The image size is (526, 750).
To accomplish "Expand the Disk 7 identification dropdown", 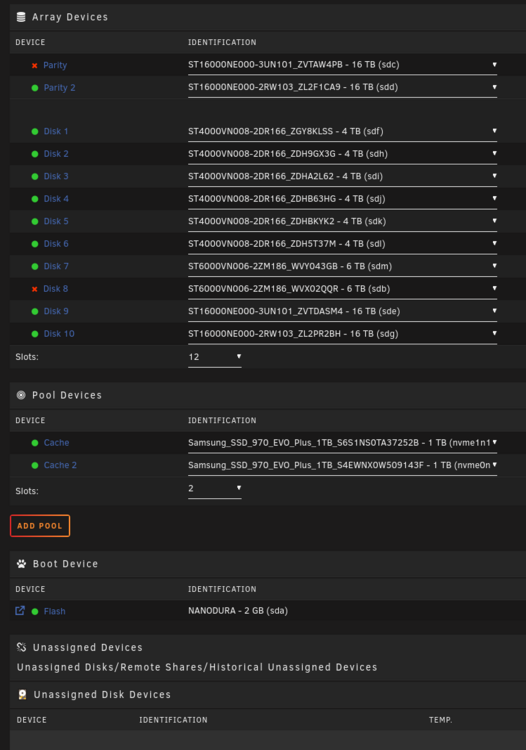I will pos(342,266).
